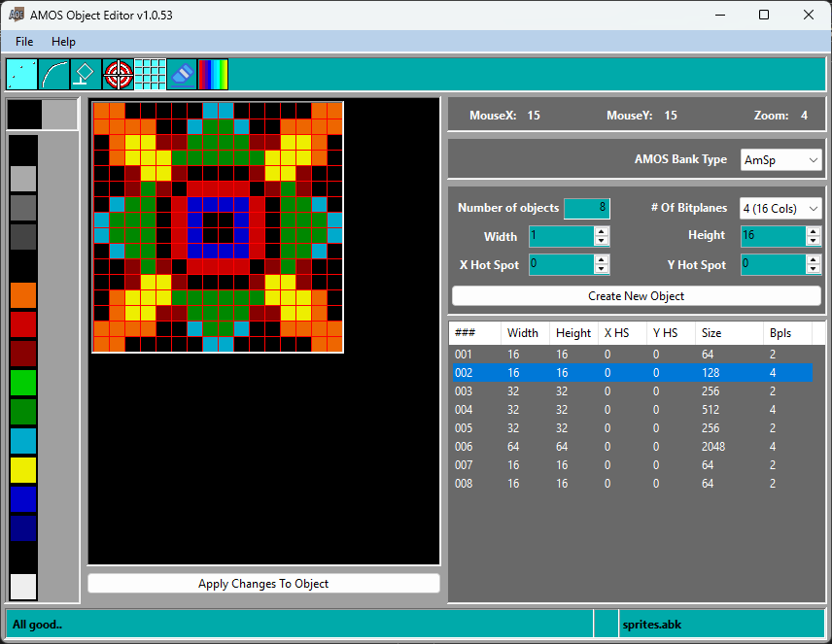832x644 pixels.
Task: Select object row 003
Action: click(x=633, y=391)
